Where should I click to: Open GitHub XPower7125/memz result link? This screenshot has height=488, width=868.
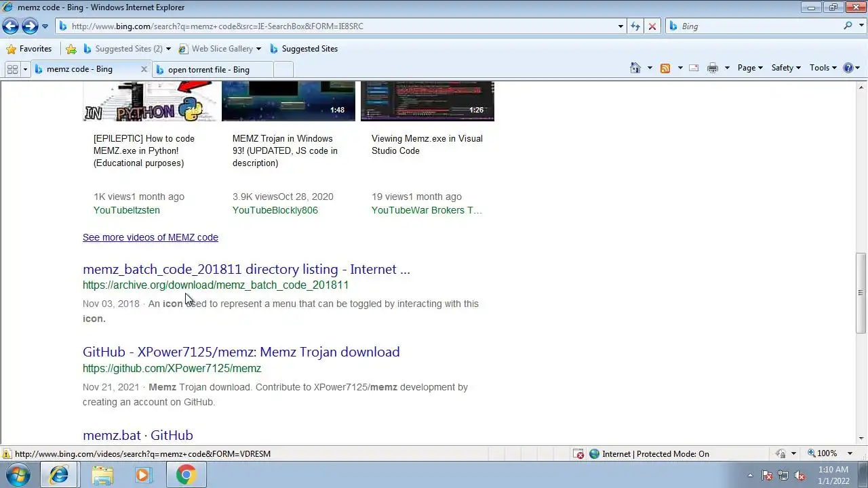pos(241,352)
